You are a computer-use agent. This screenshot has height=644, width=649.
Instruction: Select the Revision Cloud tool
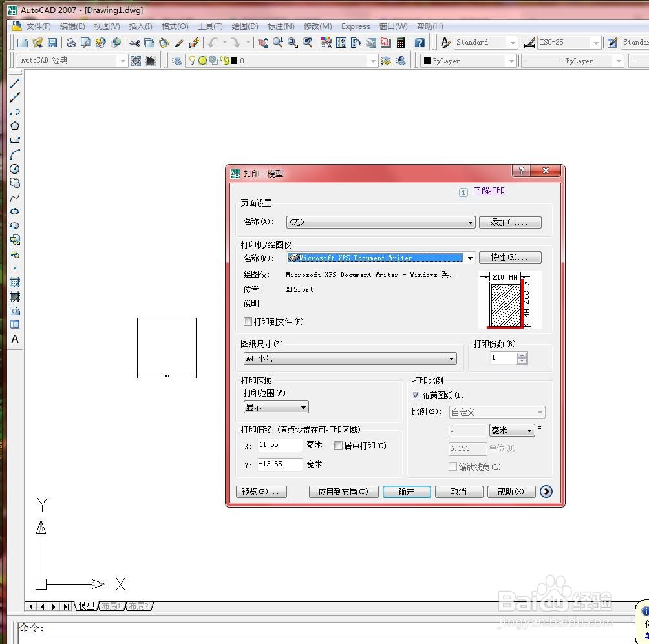(x=14, y=183)
